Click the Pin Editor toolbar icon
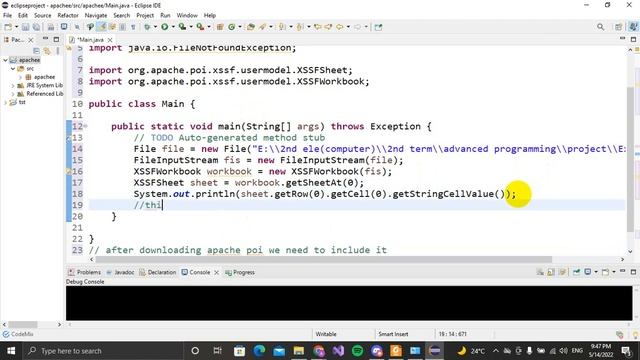The image size is (640, 360). (378, 27)
